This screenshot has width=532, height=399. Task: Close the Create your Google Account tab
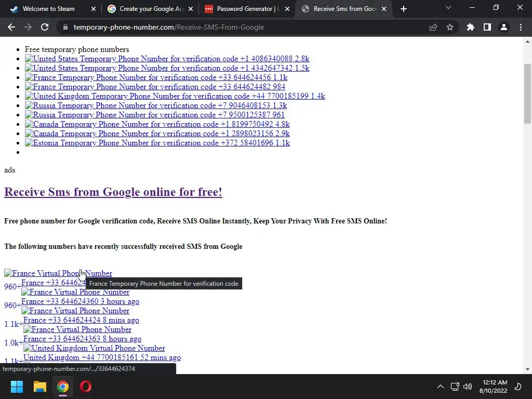(191, 9)
